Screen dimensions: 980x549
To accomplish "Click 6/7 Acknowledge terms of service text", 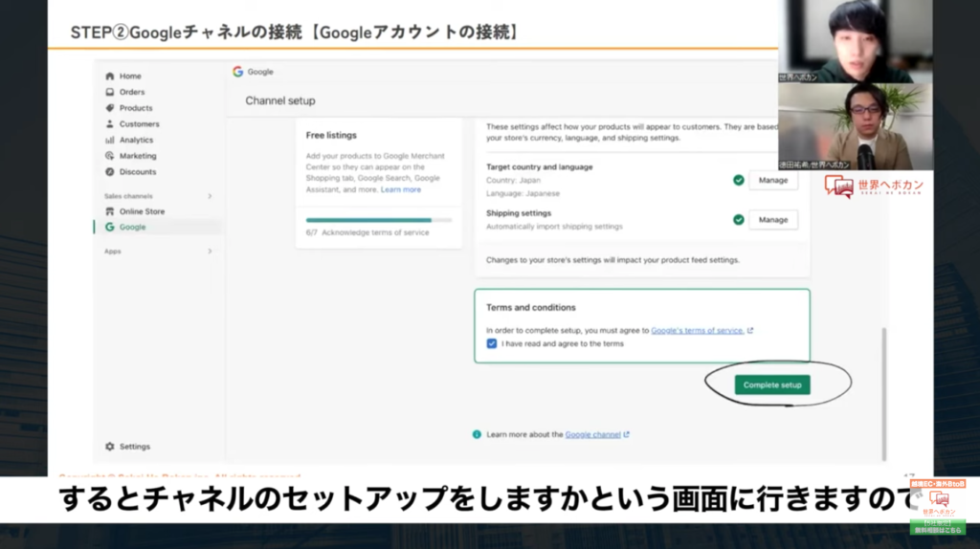I will [367, 232].
